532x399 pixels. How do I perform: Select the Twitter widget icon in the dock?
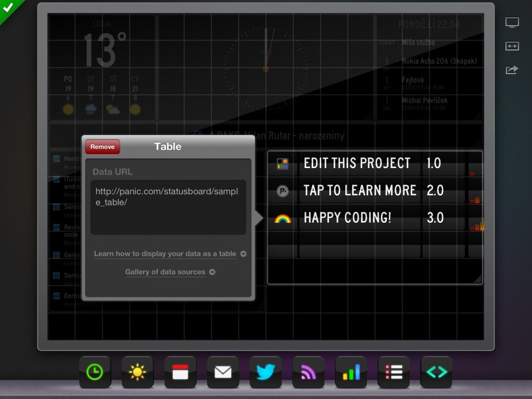265,372
